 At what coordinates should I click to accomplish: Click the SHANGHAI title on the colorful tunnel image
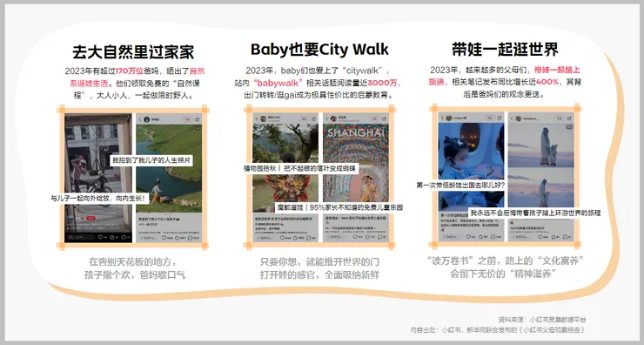356,133
